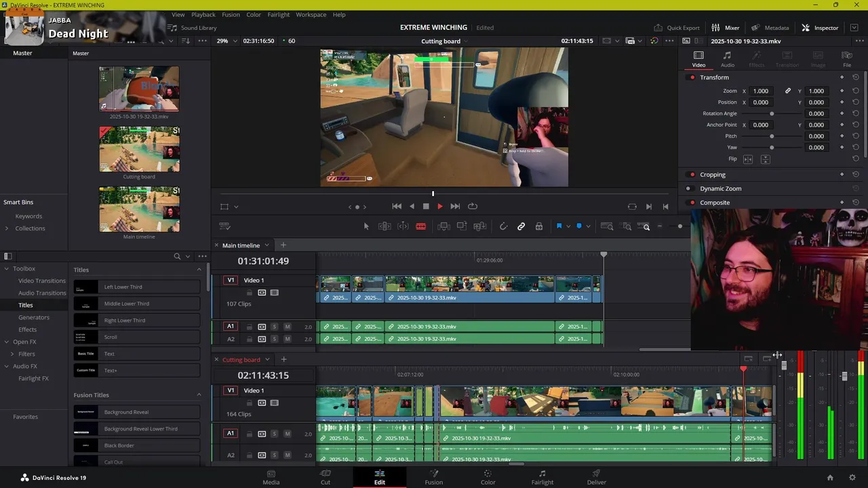Expand the Open FX tree item
This screenshot has height=488, width=868.
point(7,342)
